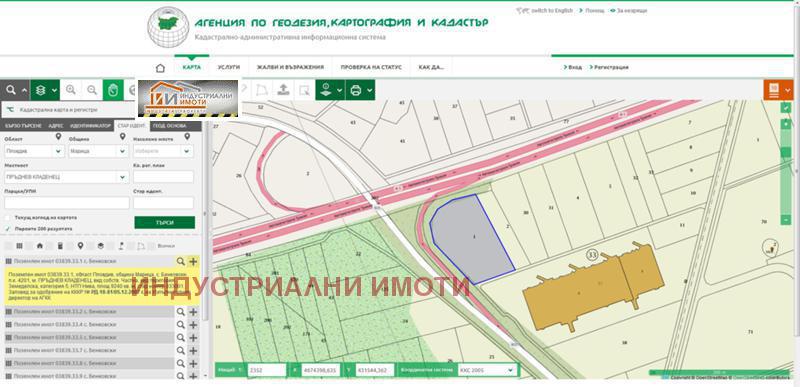Pick Област location pin on map
The image size is (800, 387).
(58, 137)
